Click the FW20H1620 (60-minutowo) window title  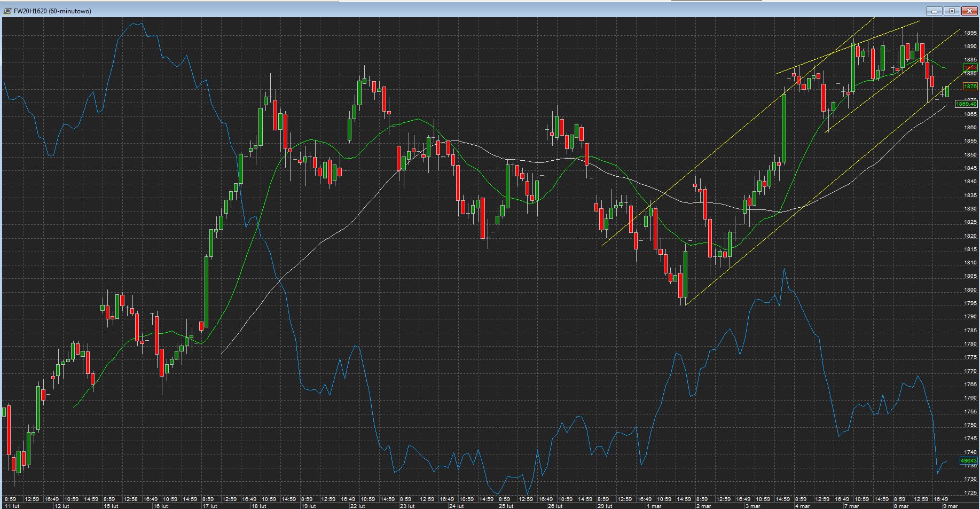coord(52,11)
